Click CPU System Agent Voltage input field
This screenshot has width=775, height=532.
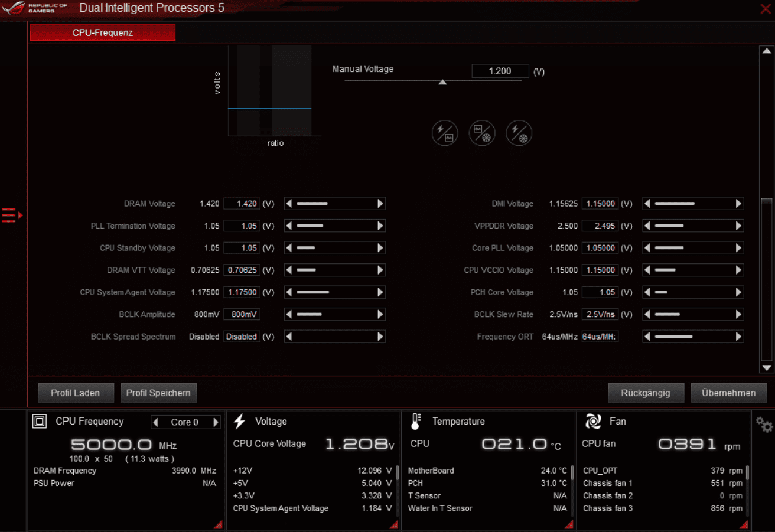(242, 292)
